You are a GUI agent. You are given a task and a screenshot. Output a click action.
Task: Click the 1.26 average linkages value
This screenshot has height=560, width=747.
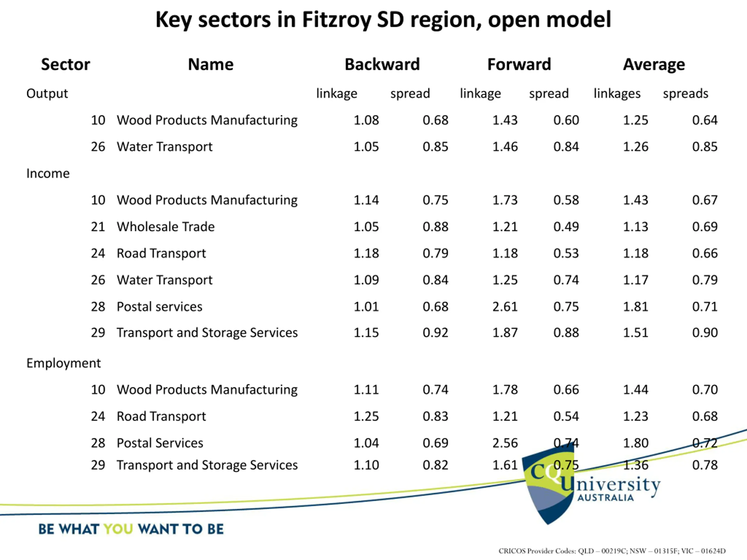636,147
